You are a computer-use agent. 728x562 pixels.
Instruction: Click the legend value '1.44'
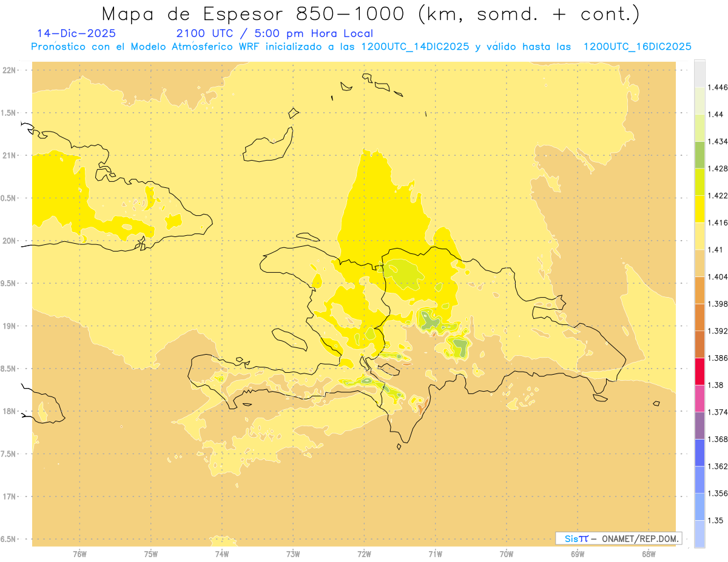716,115
